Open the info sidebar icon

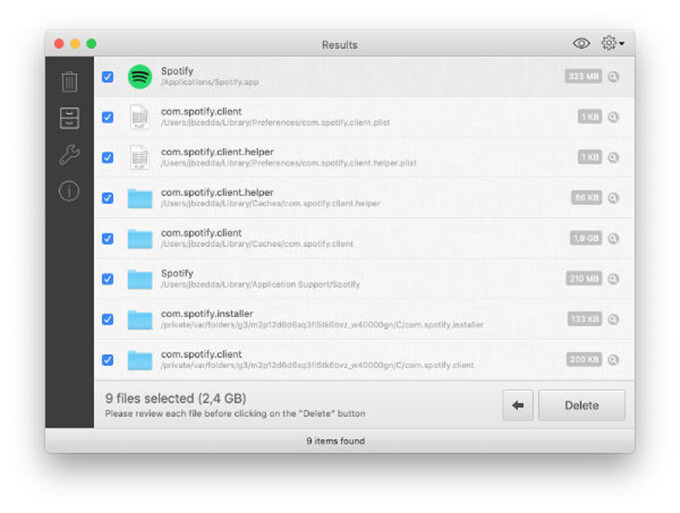pos(69,191)
